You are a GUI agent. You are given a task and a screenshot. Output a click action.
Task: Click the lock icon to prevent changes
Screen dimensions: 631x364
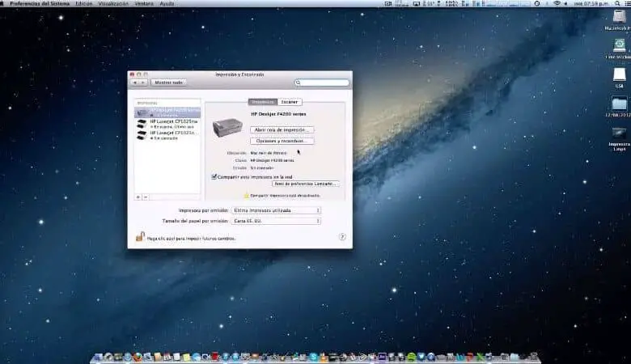pos(140,237)
